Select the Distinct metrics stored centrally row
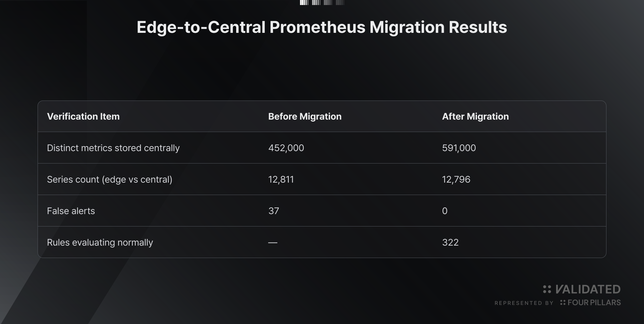 click(322, 148)
